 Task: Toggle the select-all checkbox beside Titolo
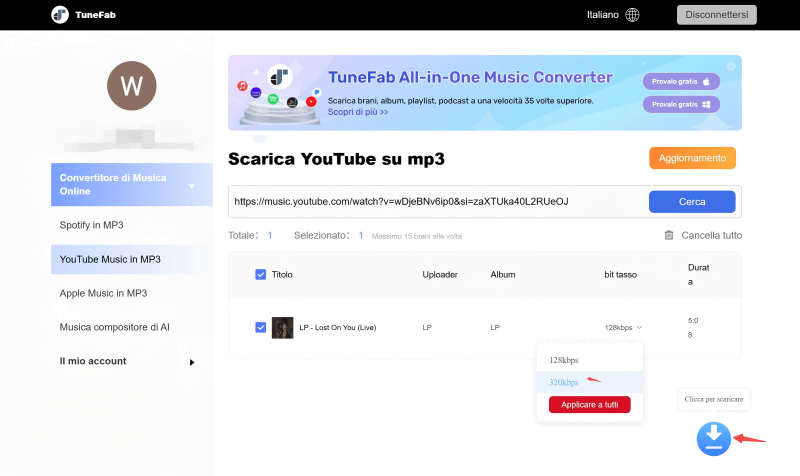(261, 274)
